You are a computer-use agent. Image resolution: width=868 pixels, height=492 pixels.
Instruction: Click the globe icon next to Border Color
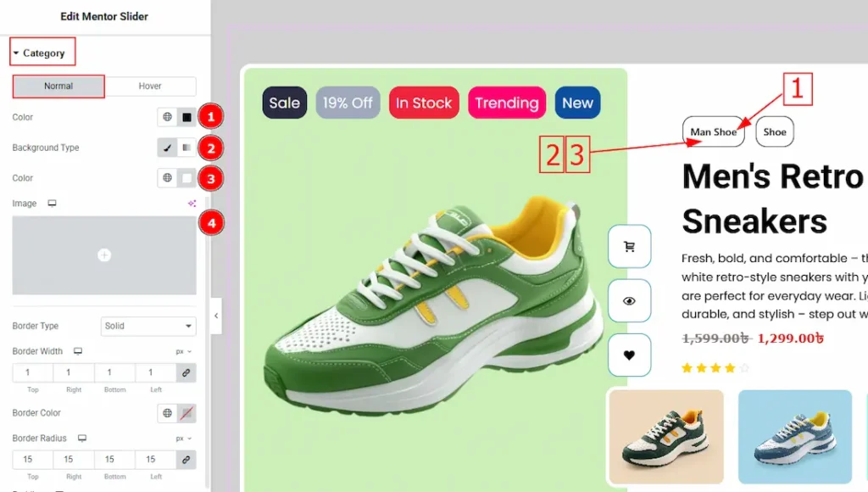click(x=168, y=413)
